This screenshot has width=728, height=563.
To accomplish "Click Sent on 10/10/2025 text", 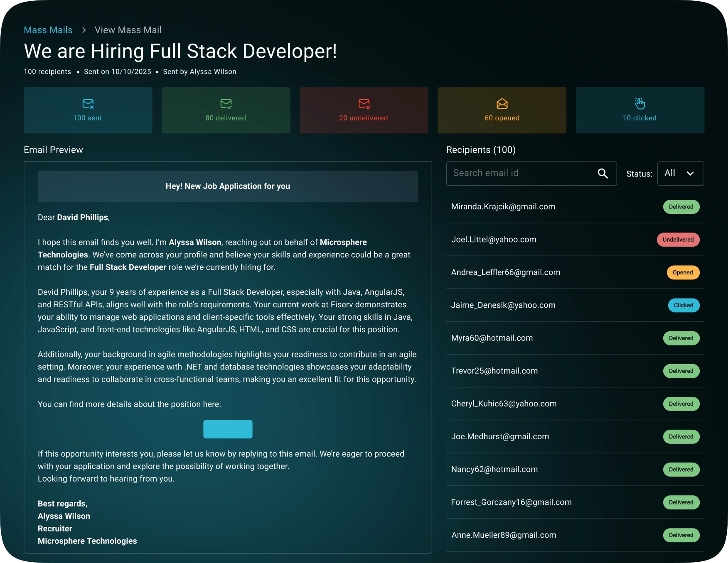I will click(118, 71).
